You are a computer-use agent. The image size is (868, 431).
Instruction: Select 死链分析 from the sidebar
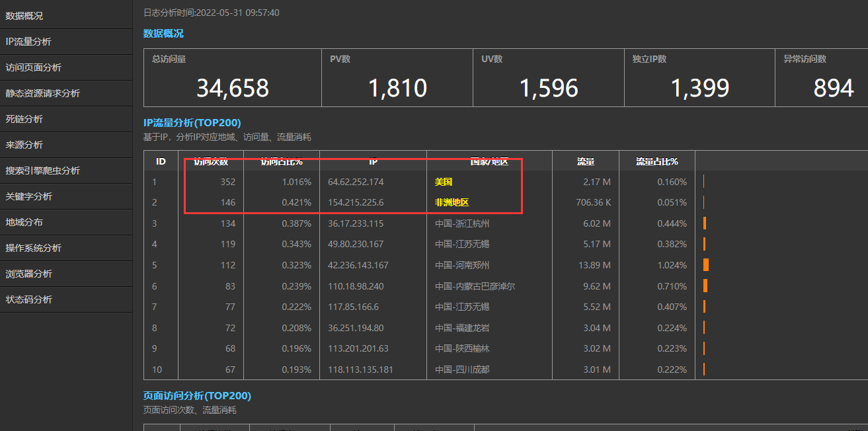pos(24,119)
